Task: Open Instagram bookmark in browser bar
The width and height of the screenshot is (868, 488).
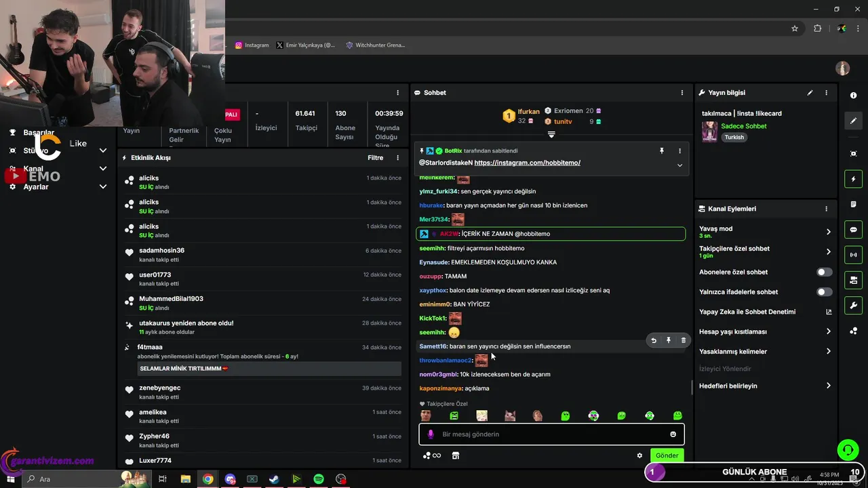Action: click(252, 45)
